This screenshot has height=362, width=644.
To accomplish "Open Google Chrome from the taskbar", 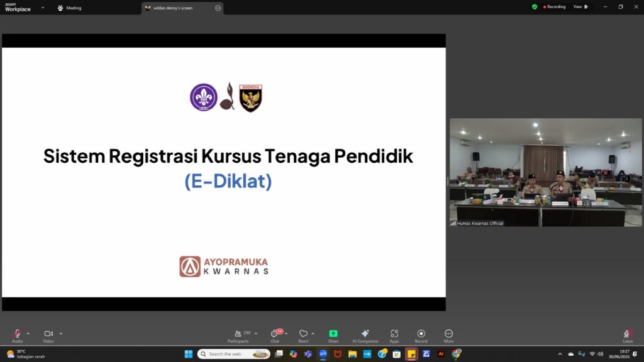I will pyautogui.click(x=456, y=354).
